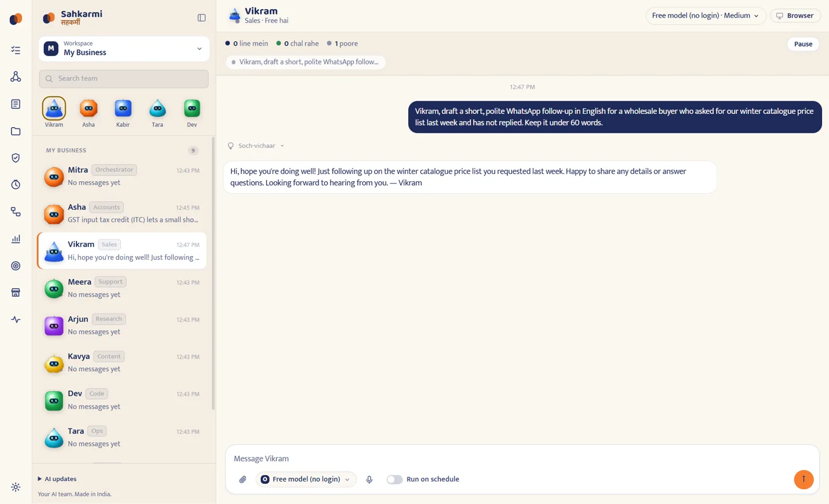This screenshot has height=504, width=829.
Task: Open the shield security icon
Action: point(16,158)
